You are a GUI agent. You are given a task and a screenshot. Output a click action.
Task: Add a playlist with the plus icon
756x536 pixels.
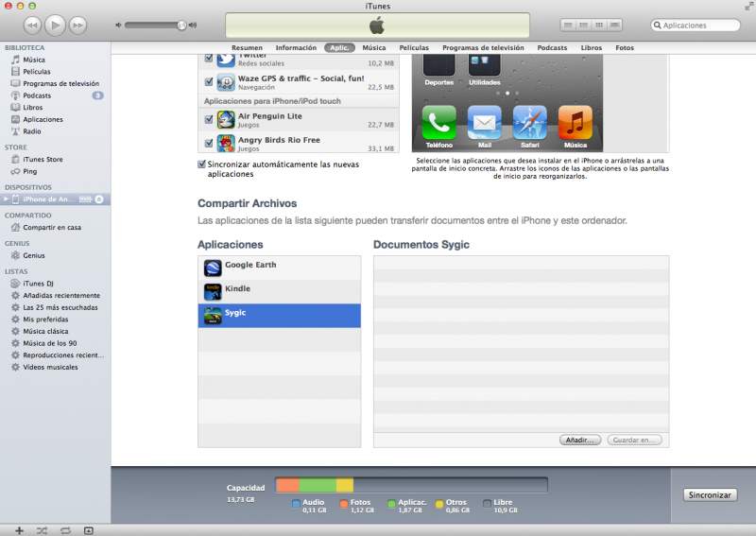coord(19,530)
